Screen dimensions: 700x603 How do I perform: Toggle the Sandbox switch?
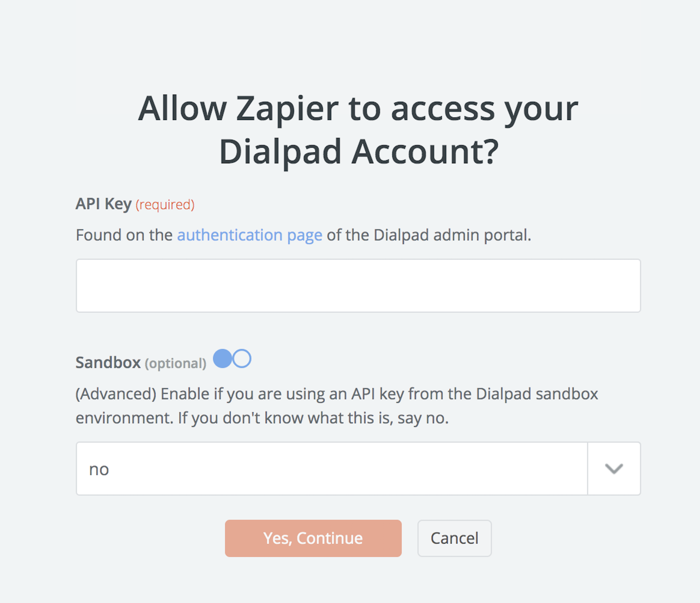232,359
